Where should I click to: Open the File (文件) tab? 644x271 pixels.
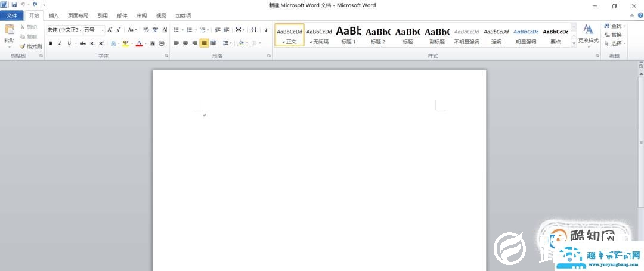[12, 15]
